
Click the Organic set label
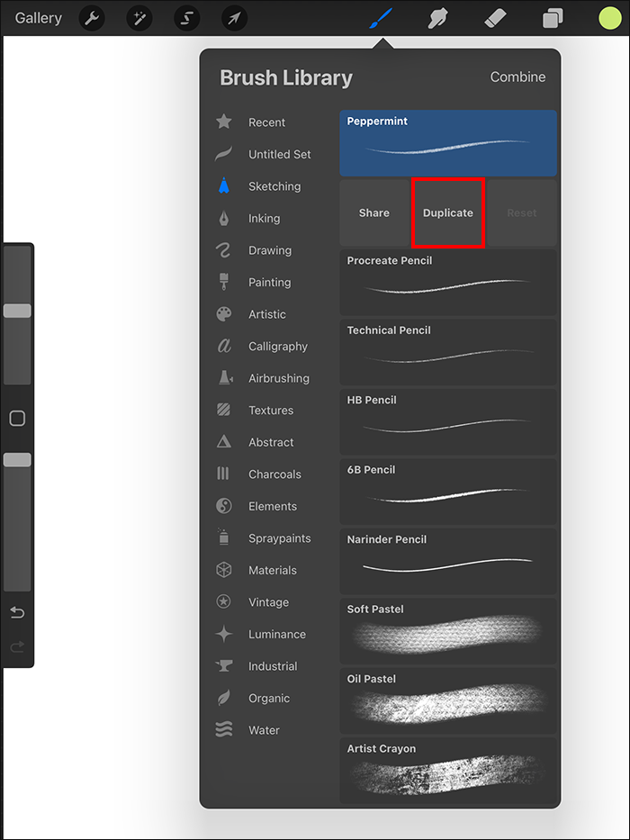coord(269,698)
